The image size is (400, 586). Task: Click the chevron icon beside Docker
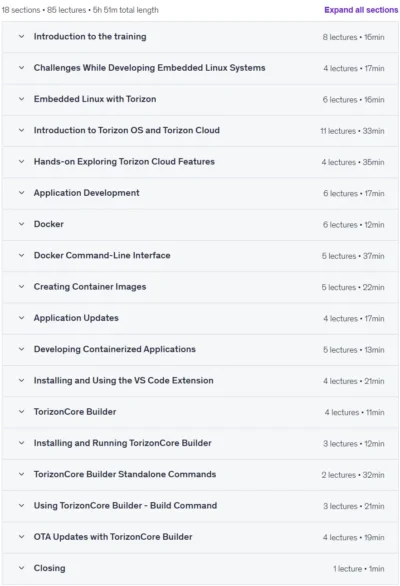(22, 224)
